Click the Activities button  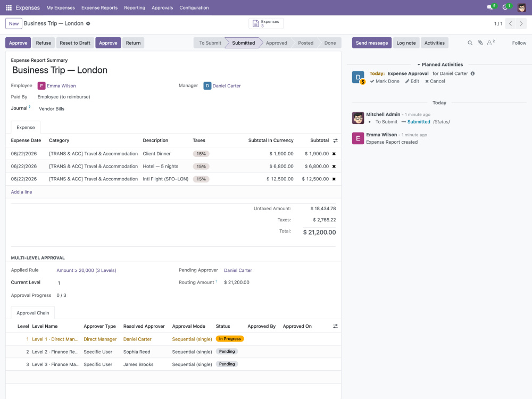(434, 43)
